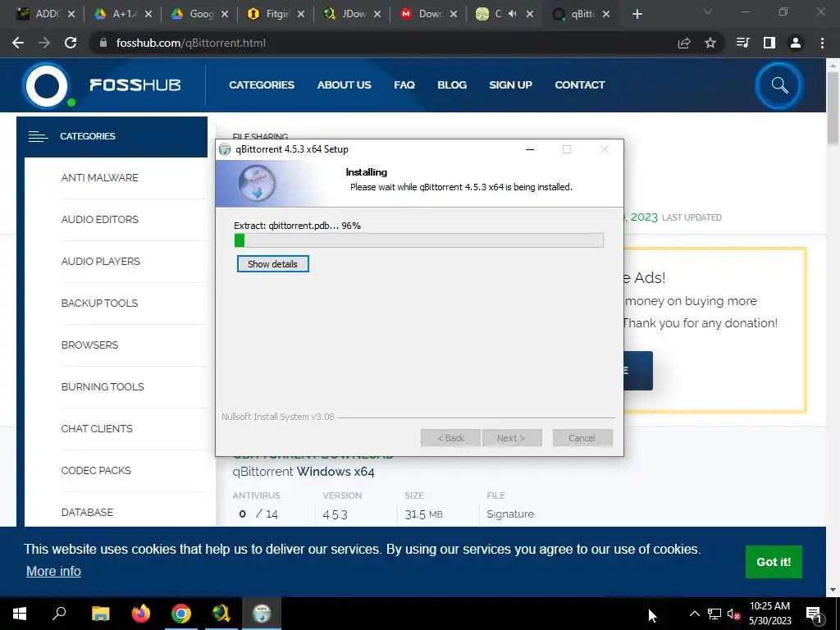Open File Explorer from taskbar

tap(100, 614)
